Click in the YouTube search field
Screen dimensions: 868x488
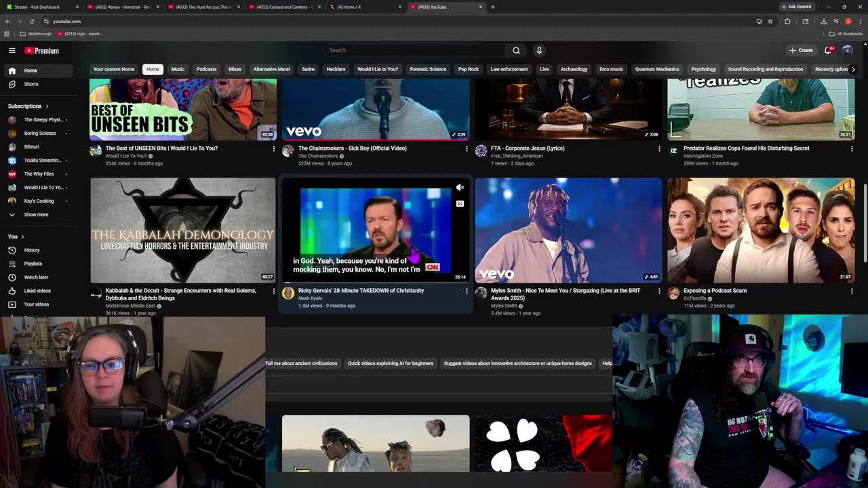pos(415,50)
